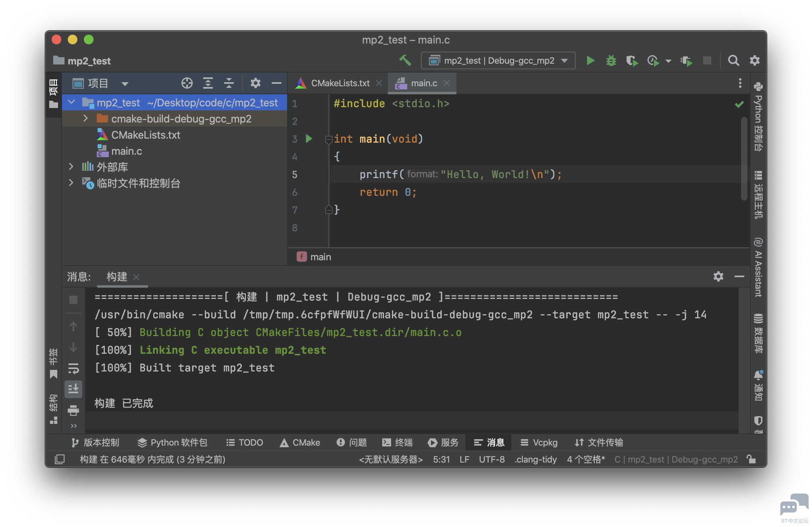Click Collapse All in project panel

click(229, 83)
